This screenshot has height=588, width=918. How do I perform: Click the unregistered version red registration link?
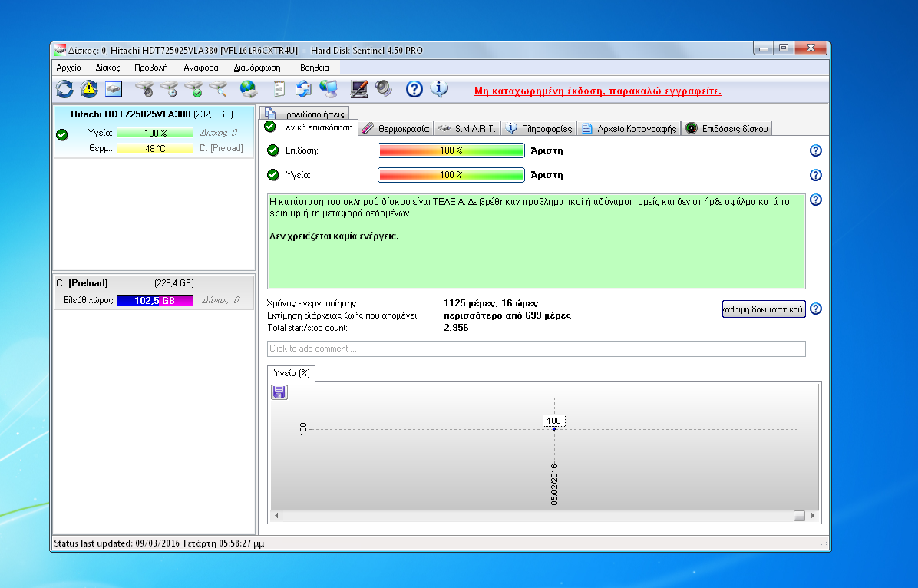(x=598, y=91)
